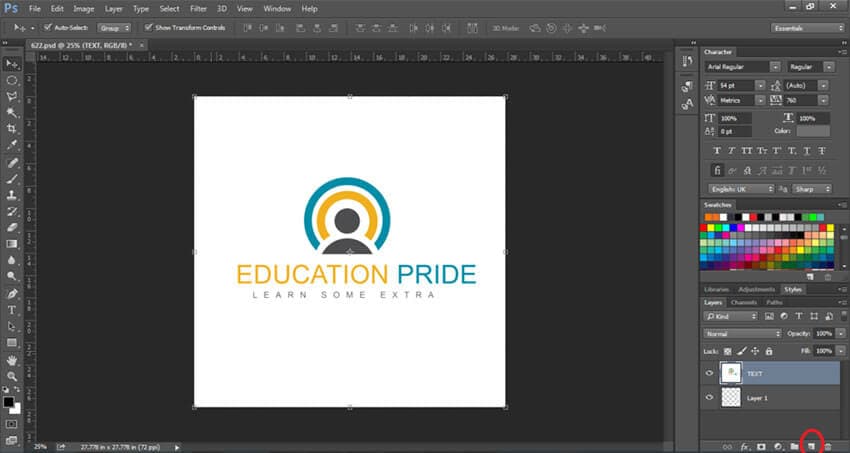Image resolution: width=850 pixels, height=453 pixels.
Task: Add a layer style (fx) icon
Action: 744,446
